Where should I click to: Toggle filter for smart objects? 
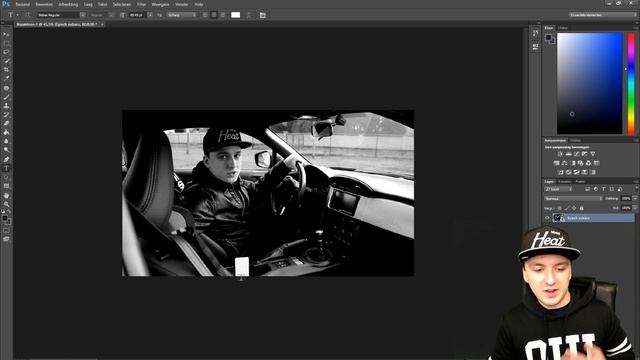pos(620,189)
